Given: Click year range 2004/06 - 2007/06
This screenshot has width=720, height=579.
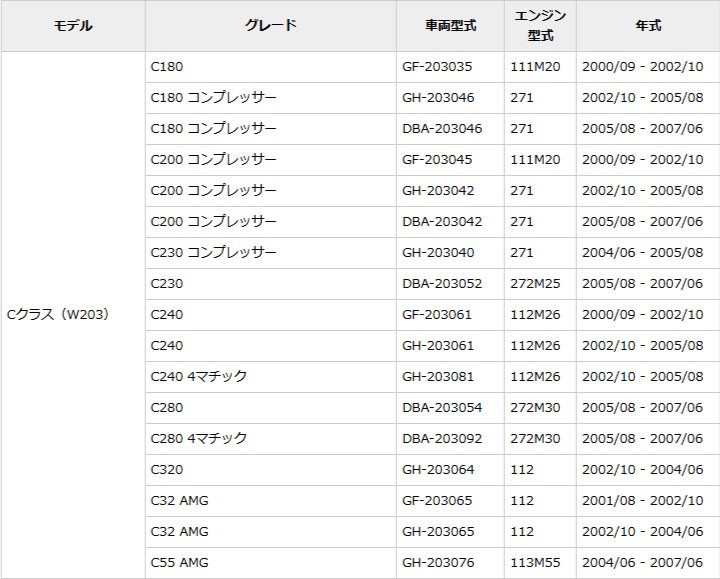Looking at the screenshot, I should [x=643, y=563].
